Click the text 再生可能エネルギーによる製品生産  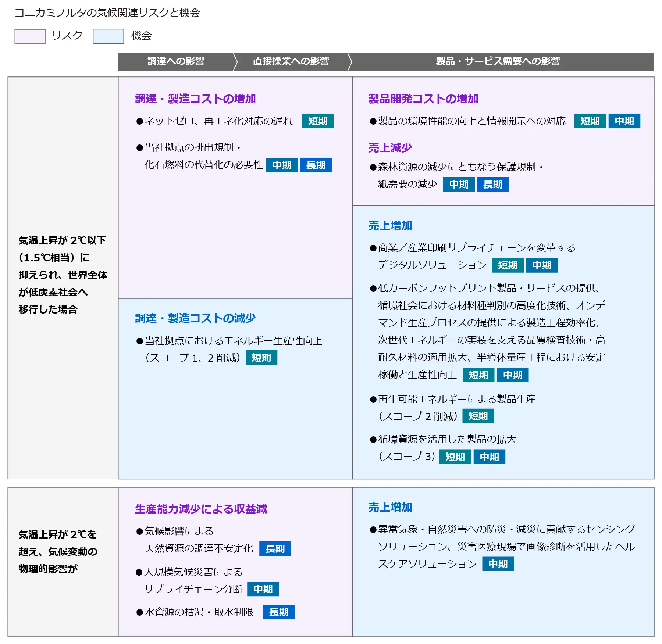[457, 400]
